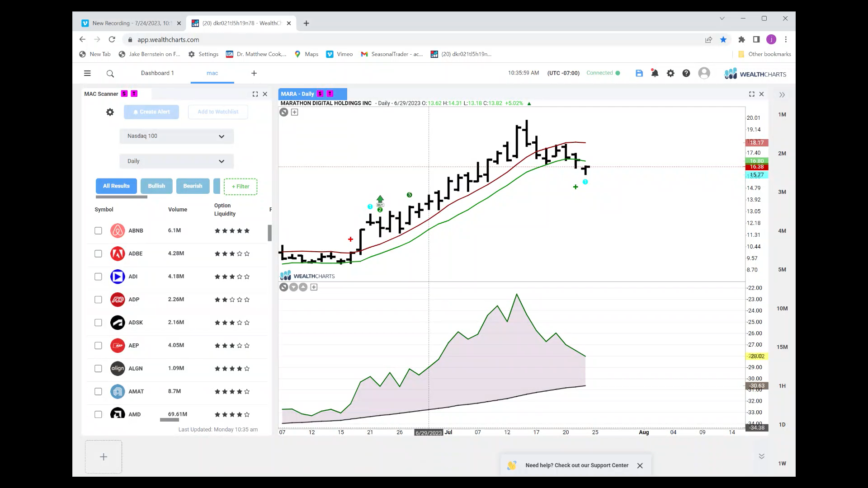The height and width of the screenshot is (488, 868).
Task: Add a new dashboard tab with the plus
Action: 254,73
